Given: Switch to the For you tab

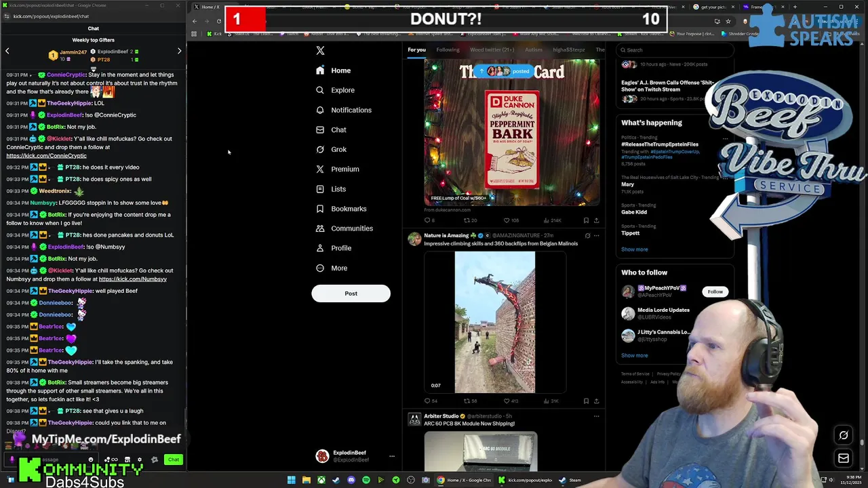Looking at the screenshot, I should click(416, 49).
